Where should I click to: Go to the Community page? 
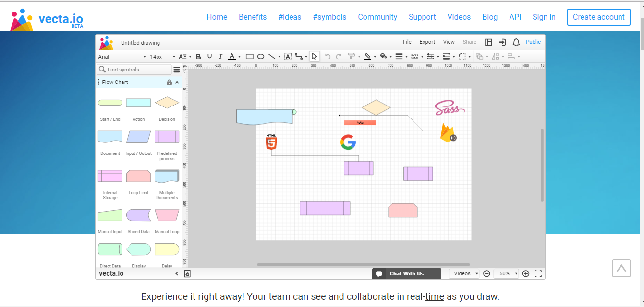[377, 17]
